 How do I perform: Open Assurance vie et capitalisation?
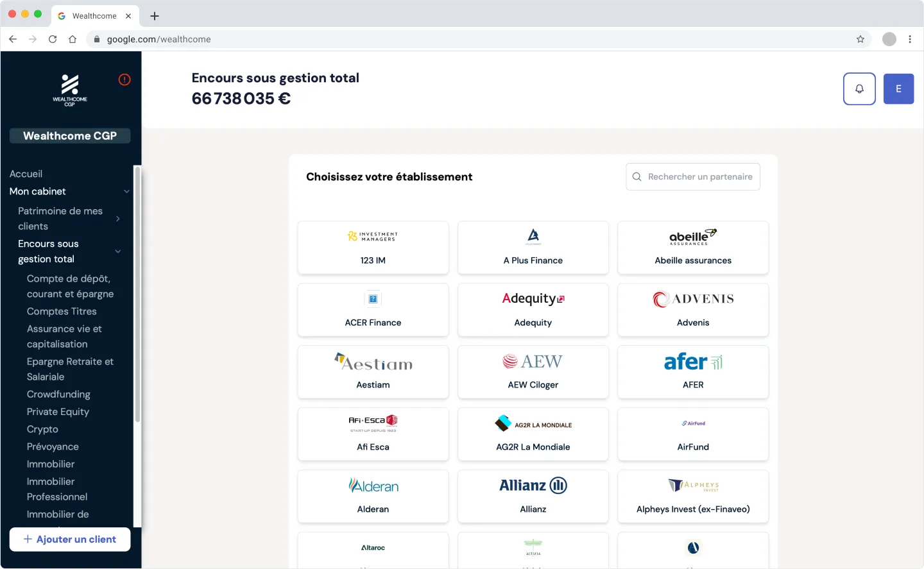coord(64,336)
